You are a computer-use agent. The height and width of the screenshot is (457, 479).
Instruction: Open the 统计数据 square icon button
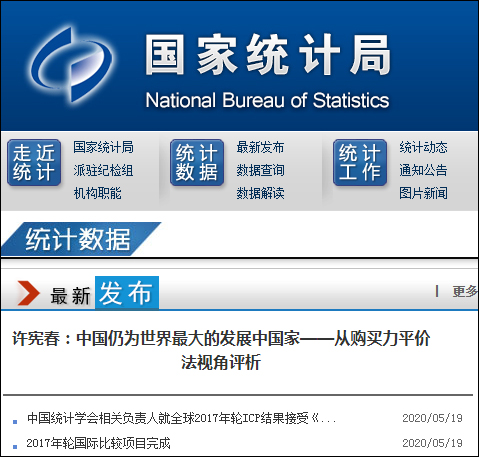[x=197, y=163]
